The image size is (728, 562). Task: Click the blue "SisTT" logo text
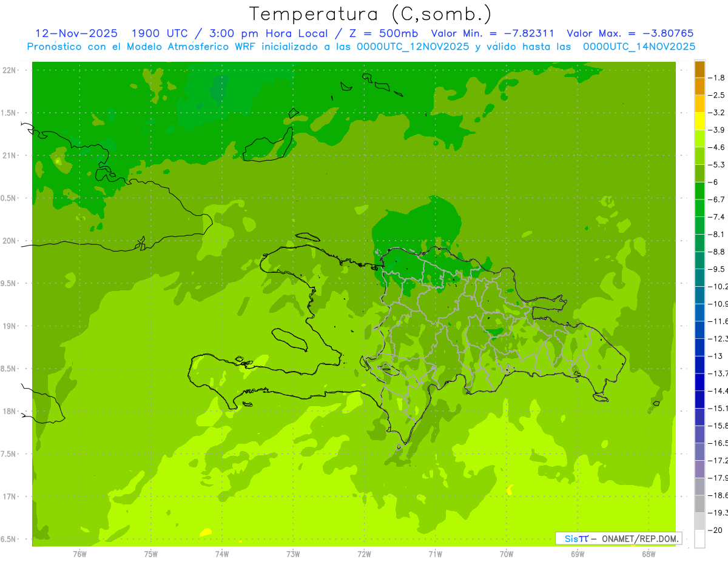coord(576,538)
